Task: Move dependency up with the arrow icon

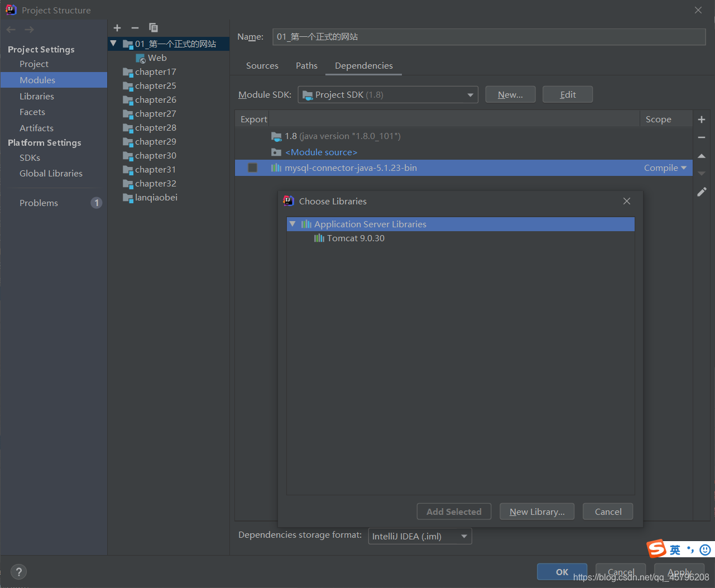Action: tap(702, 156)
